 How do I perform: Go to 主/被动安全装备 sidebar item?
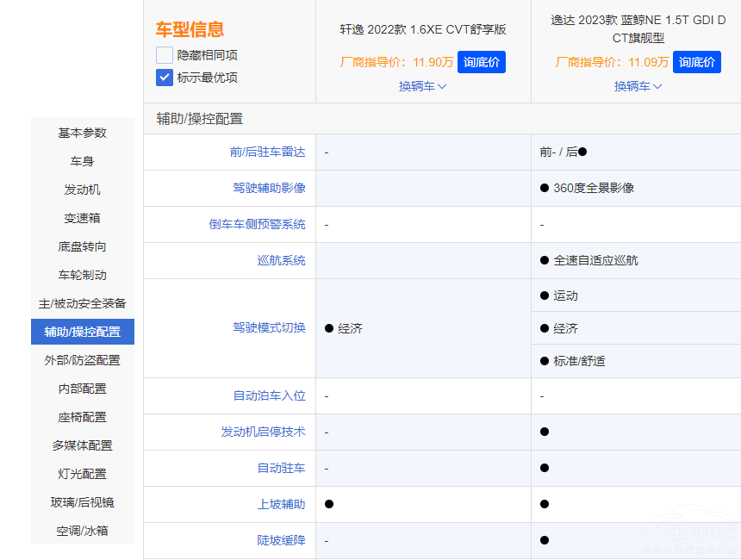coord(83,303)
